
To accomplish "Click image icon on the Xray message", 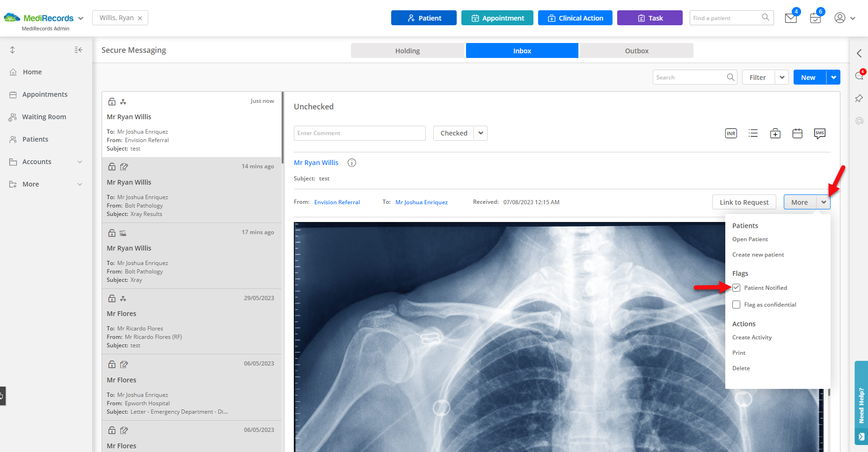I will [123, 233].
